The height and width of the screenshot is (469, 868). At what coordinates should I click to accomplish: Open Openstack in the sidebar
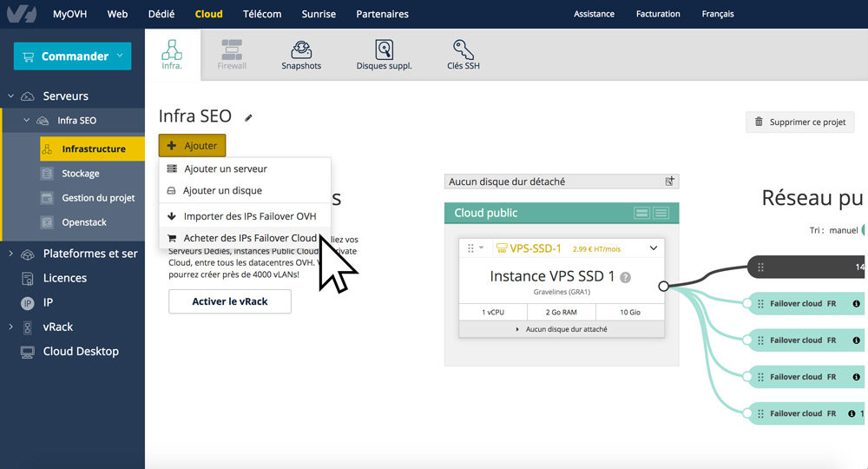(x=84, y=222)
